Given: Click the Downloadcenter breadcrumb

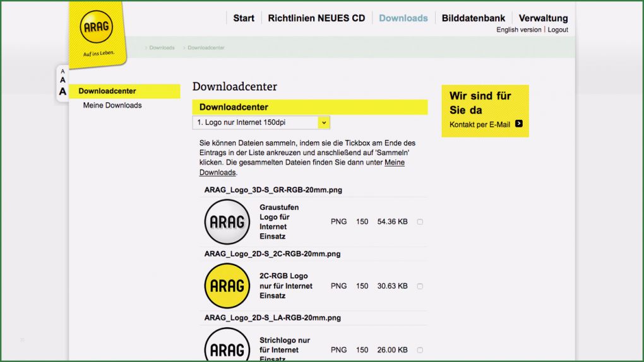Looking at the screenshot, I should pyautogui.click(x=206, y=47).
